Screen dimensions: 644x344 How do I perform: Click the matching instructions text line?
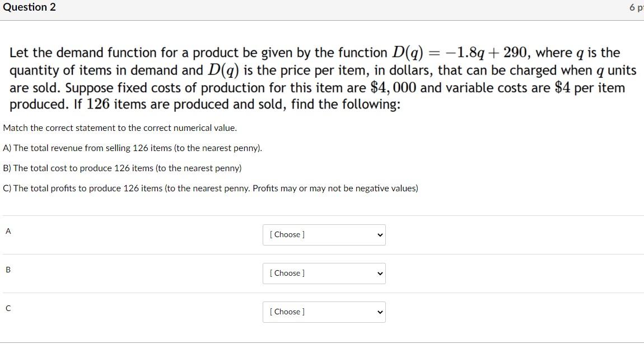120,128
